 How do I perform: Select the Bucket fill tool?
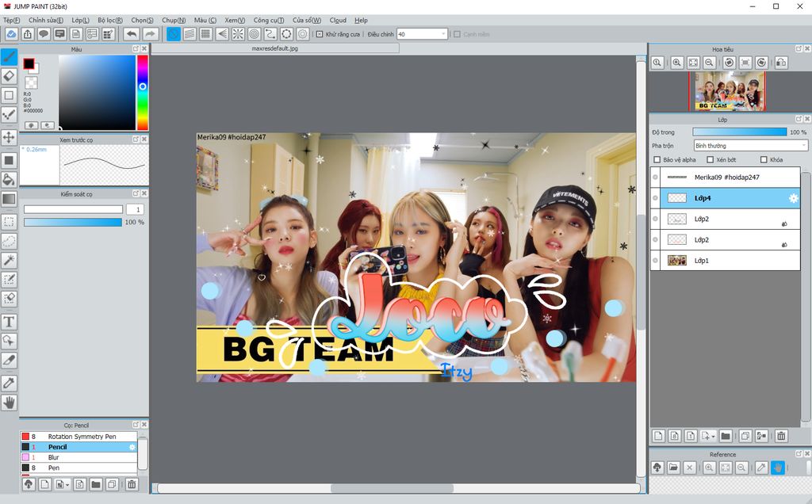click(x=9, y=180)
